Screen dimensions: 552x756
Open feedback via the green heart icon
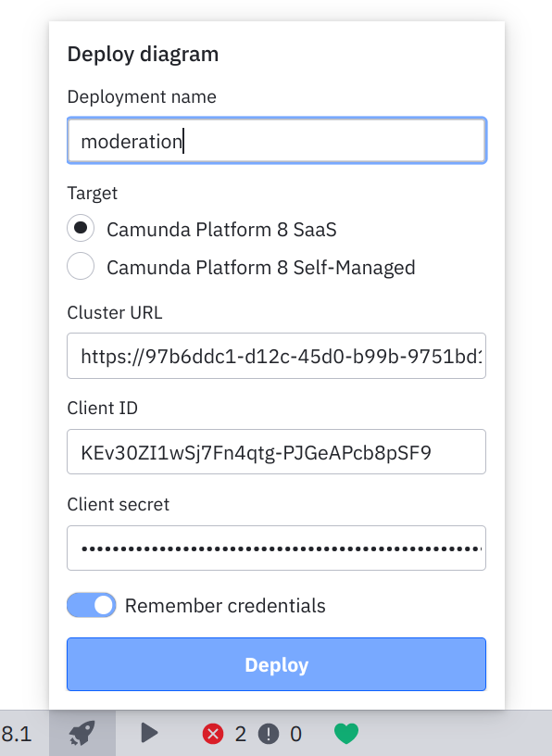346,733
